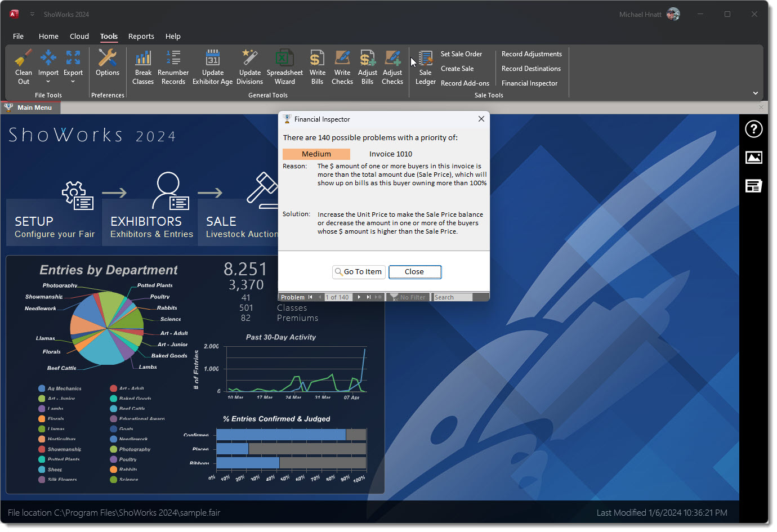Click Close button in Financial Inspector
Screen dimensions: 777x532
pyautogui.click(x=414, y=272)
